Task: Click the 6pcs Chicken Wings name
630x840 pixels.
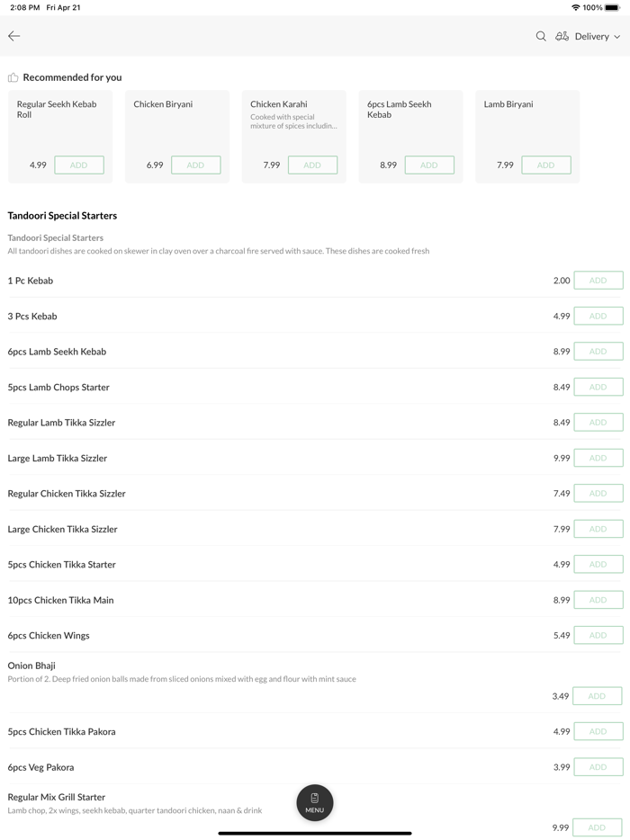Action: tap(49, 635)
